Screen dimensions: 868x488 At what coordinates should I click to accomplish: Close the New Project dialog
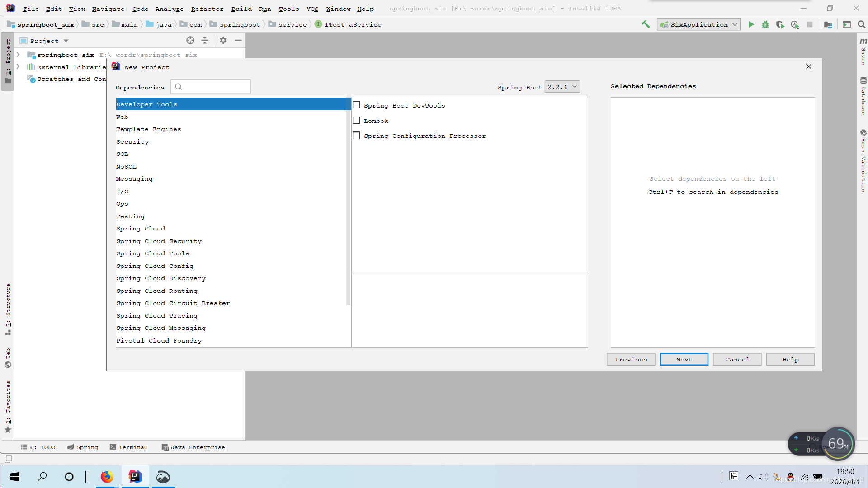(809, 66)
